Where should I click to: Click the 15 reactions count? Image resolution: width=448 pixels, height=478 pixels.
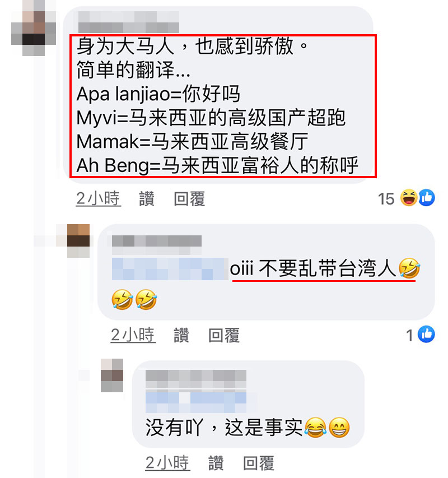tap(386, 199)
